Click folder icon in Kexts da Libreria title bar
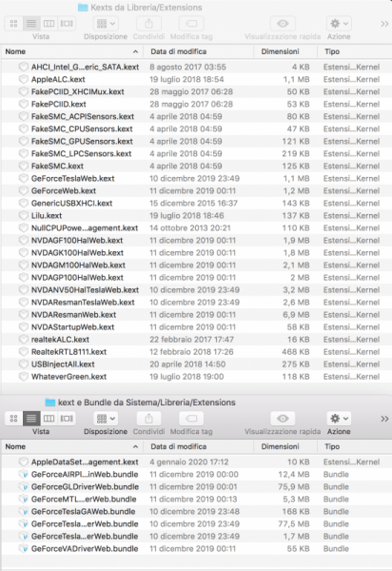392x571 pixels. coord(83,8)
